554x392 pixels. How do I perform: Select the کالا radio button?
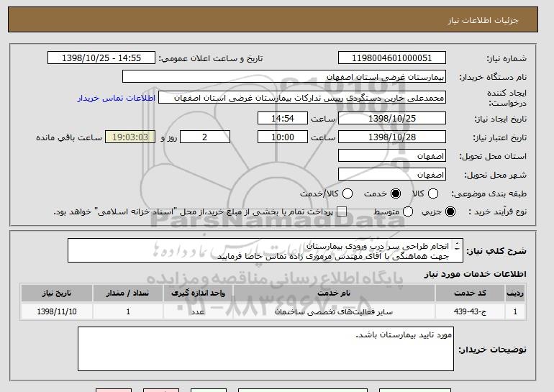[433, 193]
